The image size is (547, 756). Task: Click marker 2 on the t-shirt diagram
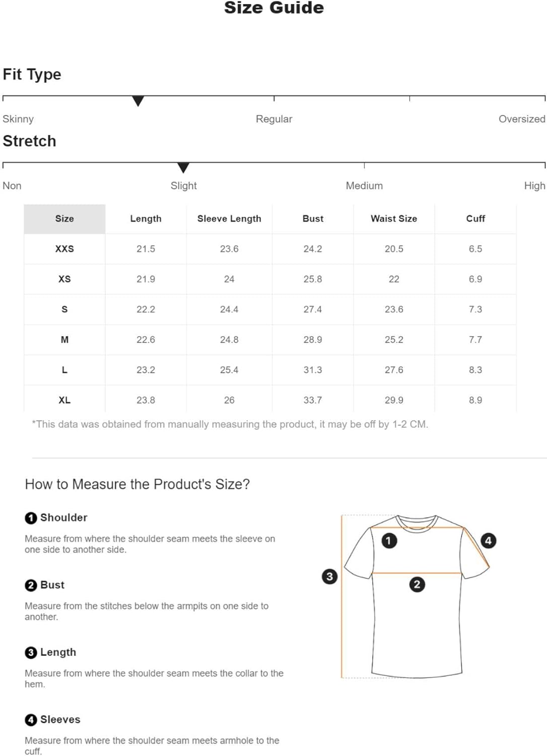point(417,585)
